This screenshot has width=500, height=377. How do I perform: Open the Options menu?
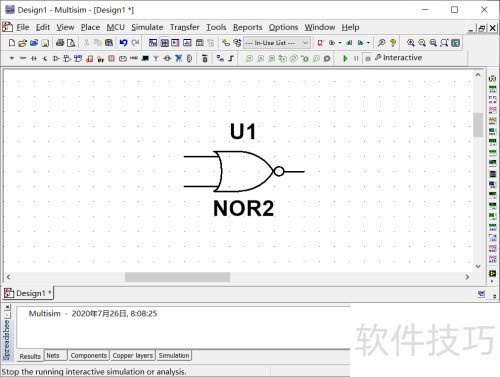(283, 27)
